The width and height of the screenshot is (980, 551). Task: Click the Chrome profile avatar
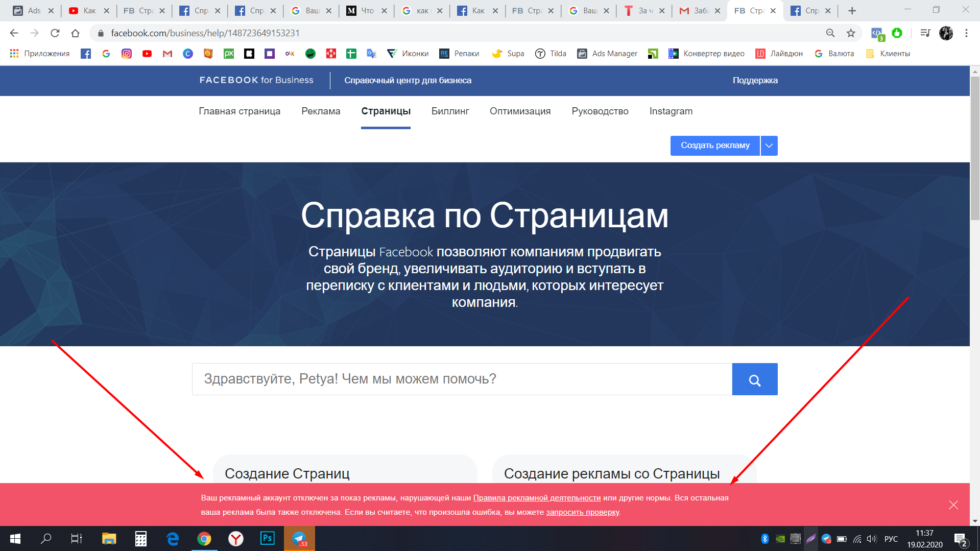click(x=946, y=33)
